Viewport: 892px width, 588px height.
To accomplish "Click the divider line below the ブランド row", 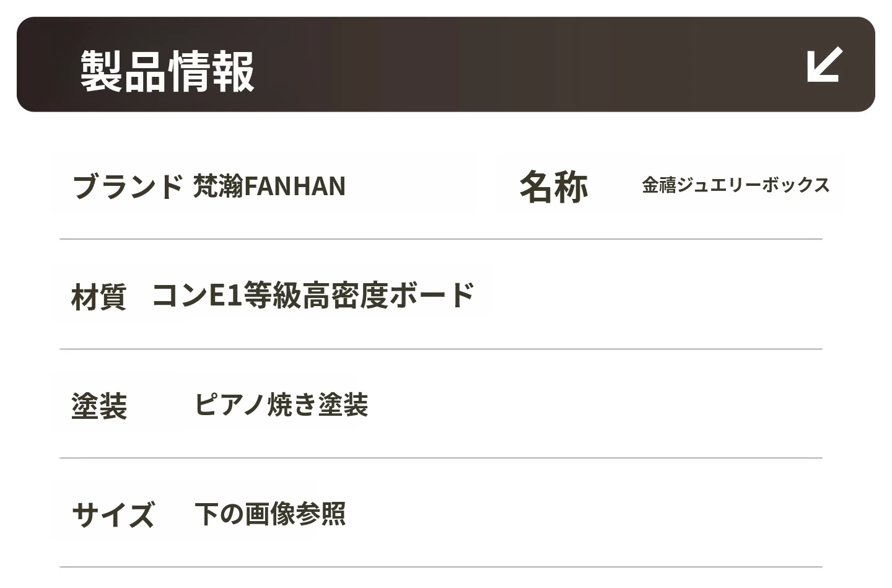I will pyautogui.click(x=440, y=239).
